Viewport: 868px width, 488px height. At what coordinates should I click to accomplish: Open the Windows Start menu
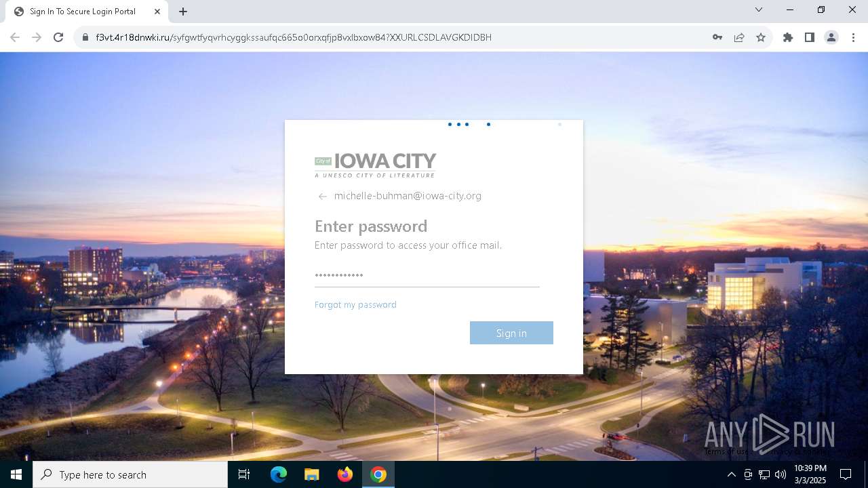(16, 474)
